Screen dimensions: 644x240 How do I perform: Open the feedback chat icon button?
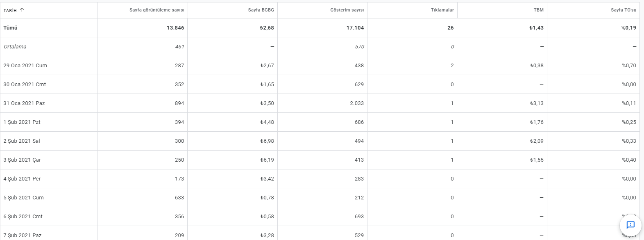click(x=630, y=225)
